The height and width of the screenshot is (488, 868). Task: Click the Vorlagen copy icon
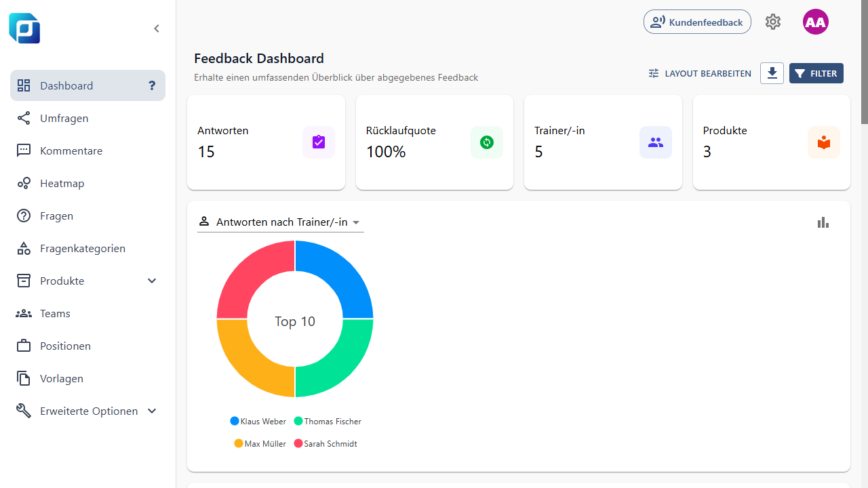click(24, 378)
